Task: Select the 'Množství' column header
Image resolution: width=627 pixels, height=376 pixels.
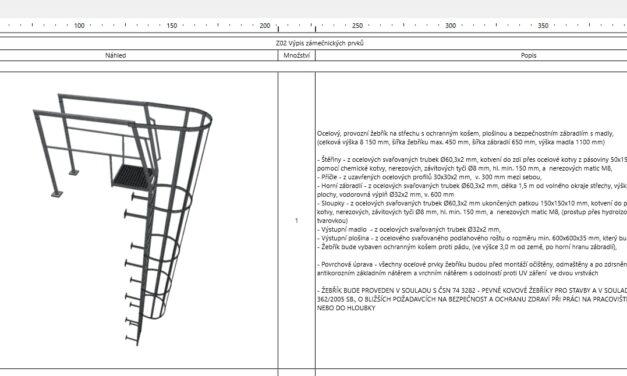Action: click(296, 56)
